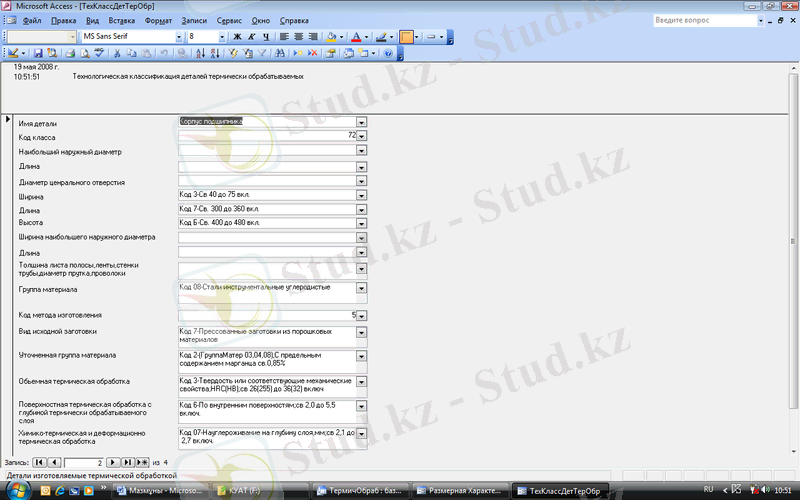Click the record number field showing 2

coord(84,462)
